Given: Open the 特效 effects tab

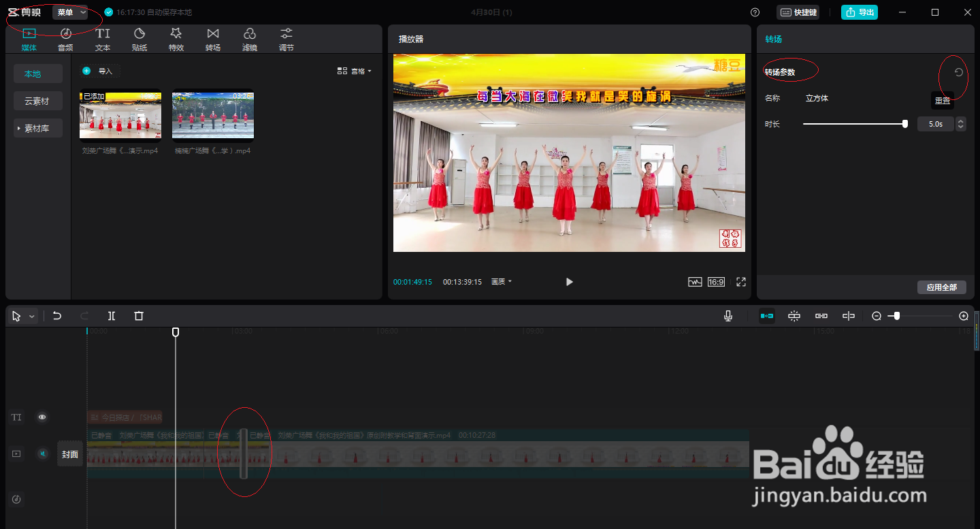Looking at the screenshot, I should (176, 39).
